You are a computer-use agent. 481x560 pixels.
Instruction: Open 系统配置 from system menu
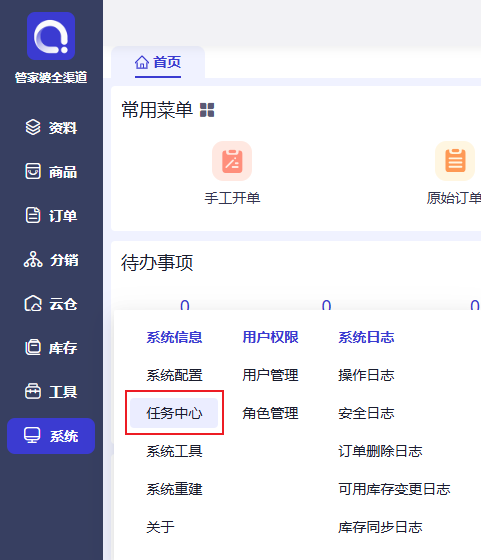tap(174, 375)
